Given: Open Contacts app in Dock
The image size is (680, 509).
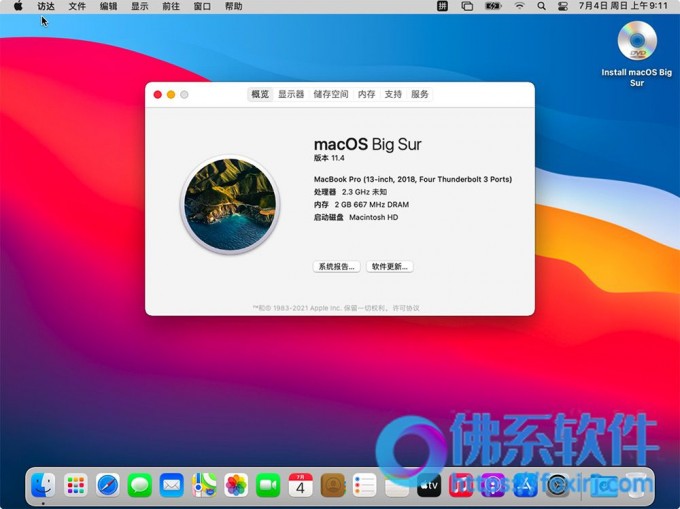Looking at the screenshot, I should pos(333,485).
